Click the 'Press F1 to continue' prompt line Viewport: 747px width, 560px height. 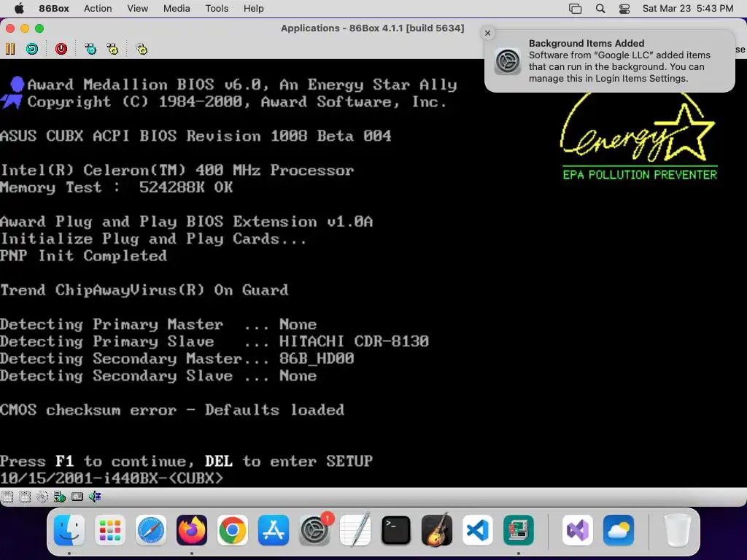tap(186, 461)
